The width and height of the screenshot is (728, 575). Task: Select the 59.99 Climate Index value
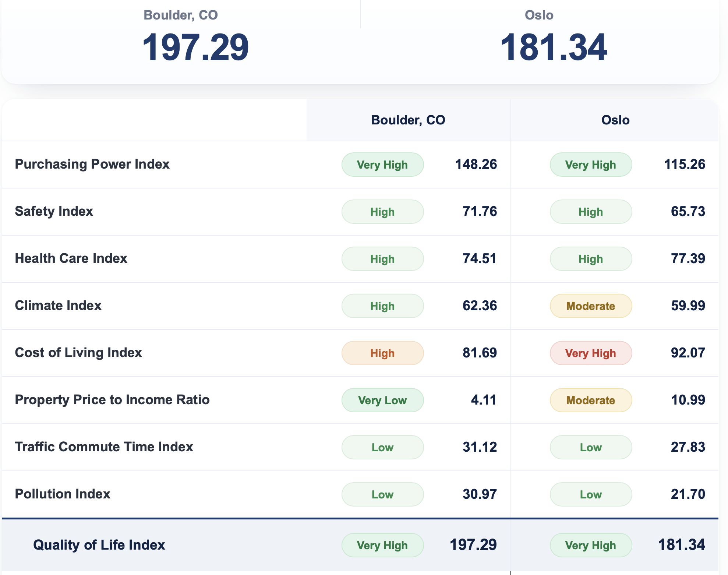pyautogui.click(x=688, y=306)
